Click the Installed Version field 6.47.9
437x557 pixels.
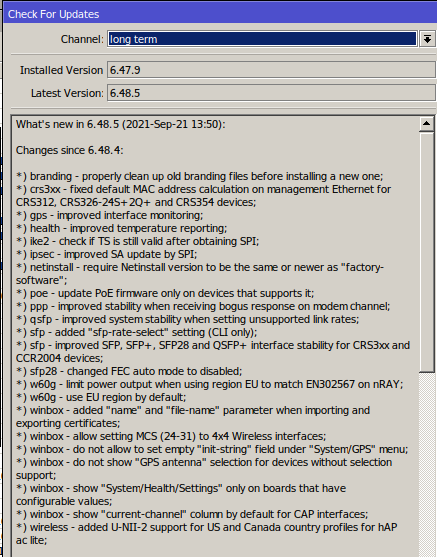(x=271, y=70)
